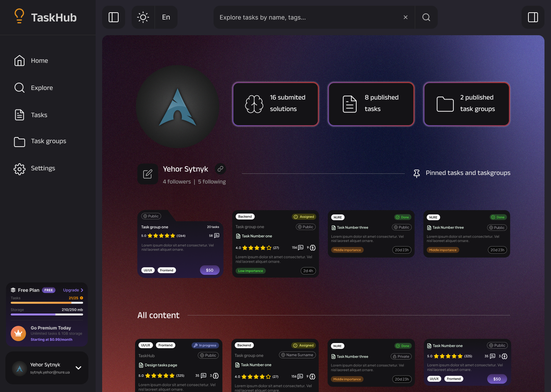Click comments icon next to 156 in pinned task
The image size is (551, 392).
click(x=301, y=248)
